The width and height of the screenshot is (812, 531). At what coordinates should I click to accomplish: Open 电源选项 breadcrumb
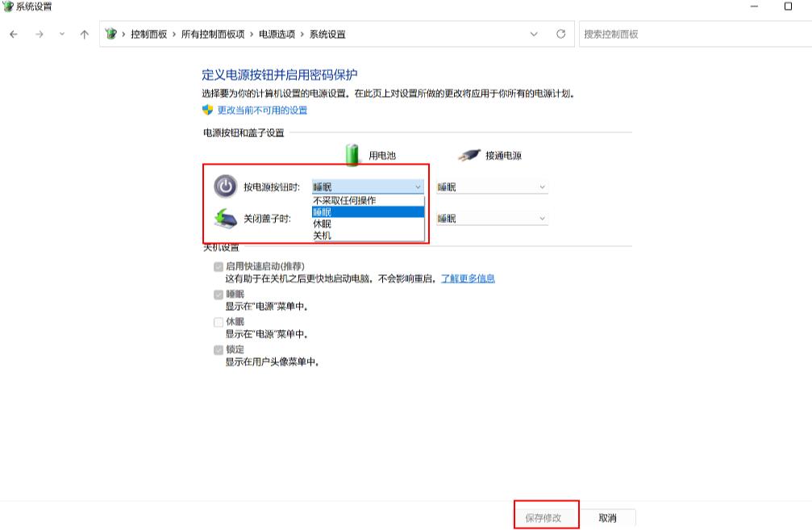(277, 34)
